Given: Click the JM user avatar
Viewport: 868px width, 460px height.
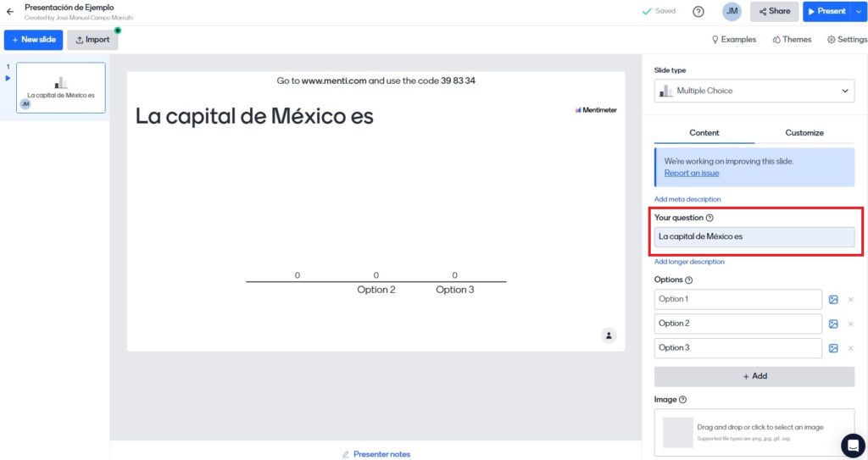Looking at the screenshot, I should click(x=731, y=12).
